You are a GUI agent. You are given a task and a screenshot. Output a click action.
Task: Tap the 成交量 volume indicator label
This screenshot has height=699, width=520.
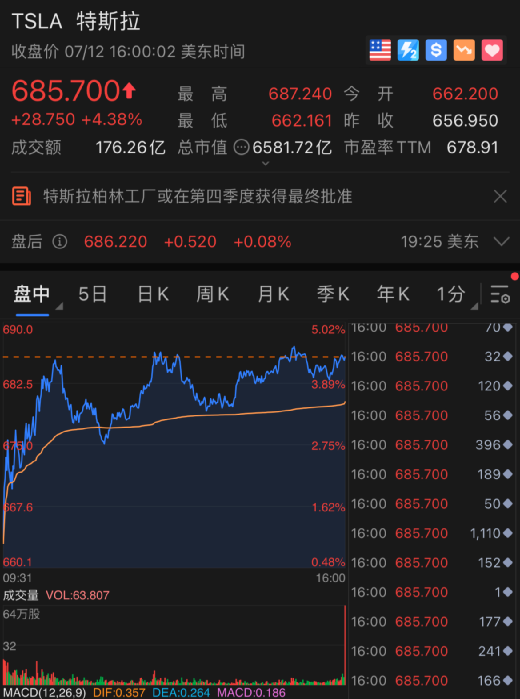21,595
